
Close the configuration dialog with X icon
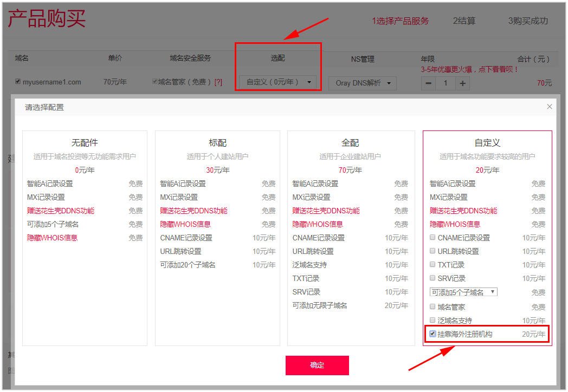coord(550,107)
